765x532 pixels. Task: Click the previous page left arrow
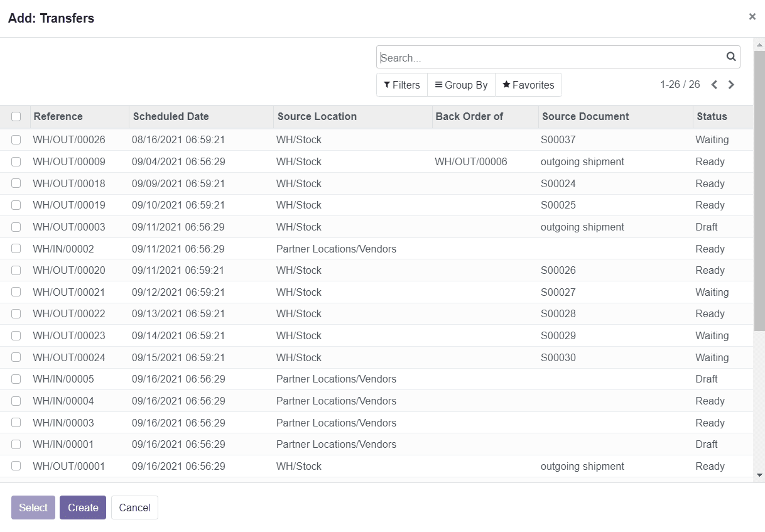coord(714,84)
